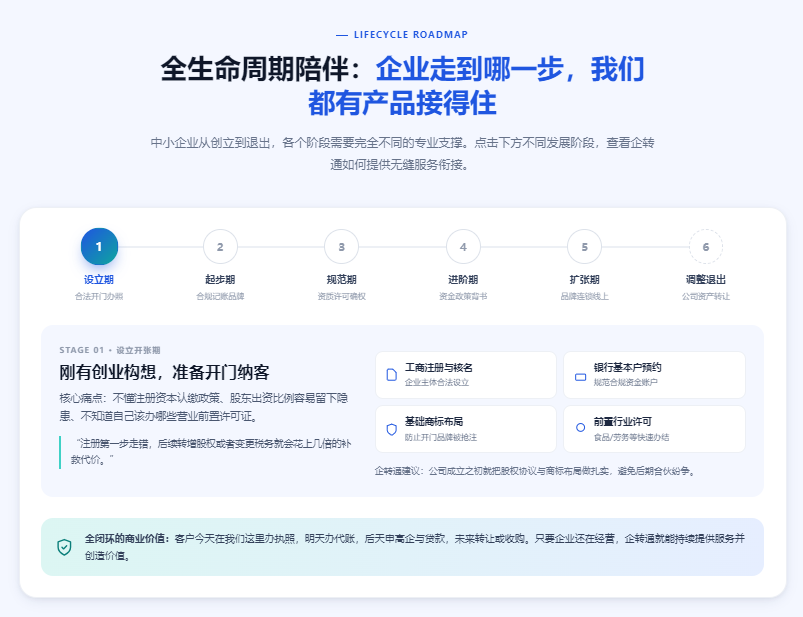This screenshot has width=803, height=617.
Task: Click the circle icon beside 前置行业许可
Action: click(580, 427)
